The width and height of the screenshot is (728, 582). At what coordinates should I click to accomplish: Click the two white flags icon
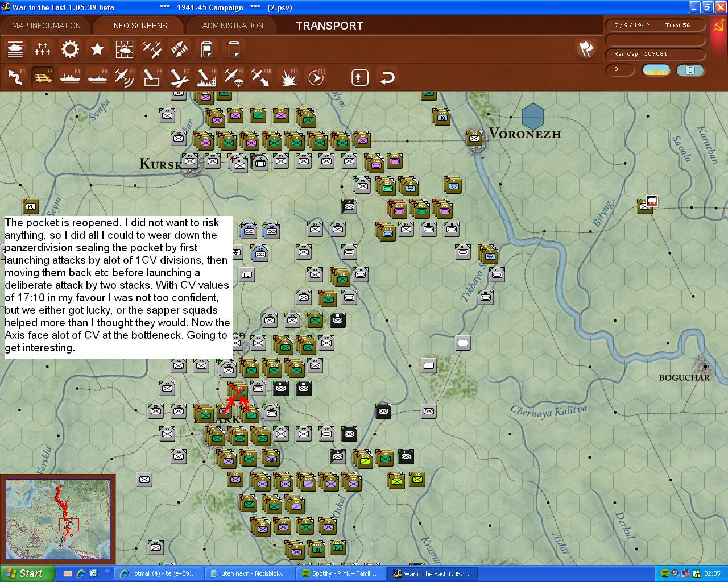point(586,49)
